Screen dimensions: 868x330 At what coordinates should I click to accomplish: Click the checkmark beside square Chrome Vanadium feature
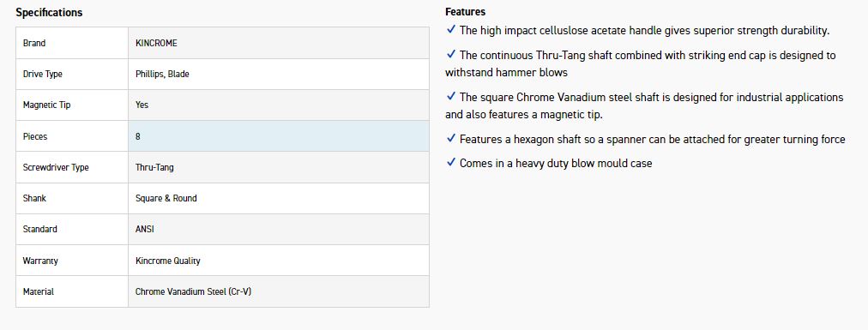coord(450,96)
